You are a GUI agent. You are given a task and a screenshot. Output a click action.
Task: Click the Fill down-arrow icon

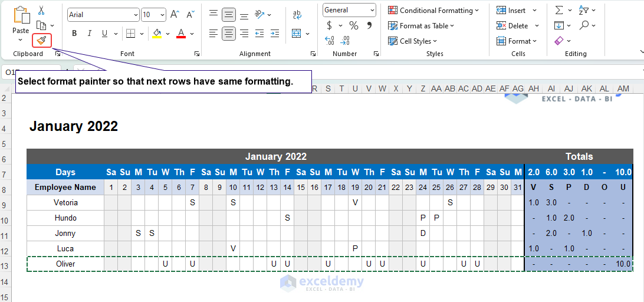pyautogui.click(x=559, y=25)
